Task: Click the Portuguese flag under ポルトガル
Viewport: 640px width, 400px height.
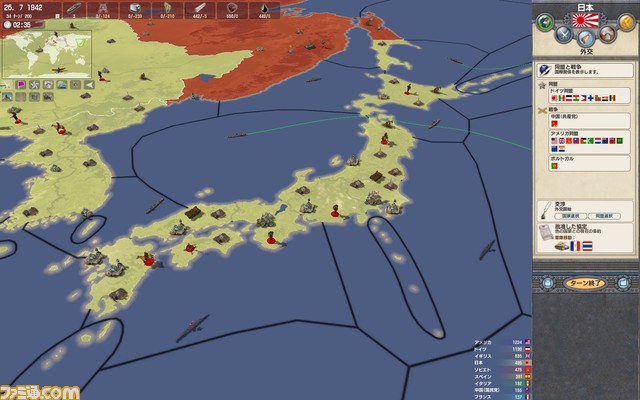Action: (x=554, y=166)
